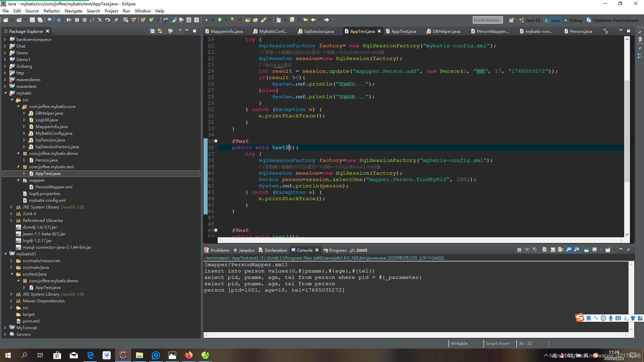Enable Link with Editor in Package Explorer
The width and height of the screenshot is (644, 362).
point(160,31)
